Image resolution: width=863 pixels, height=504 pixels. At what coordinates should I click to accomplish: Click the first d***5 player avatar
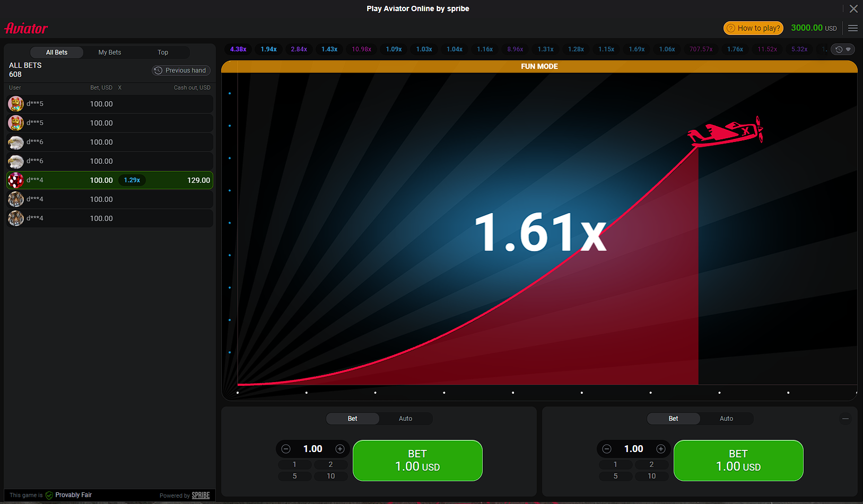click(x=16, y=104)
